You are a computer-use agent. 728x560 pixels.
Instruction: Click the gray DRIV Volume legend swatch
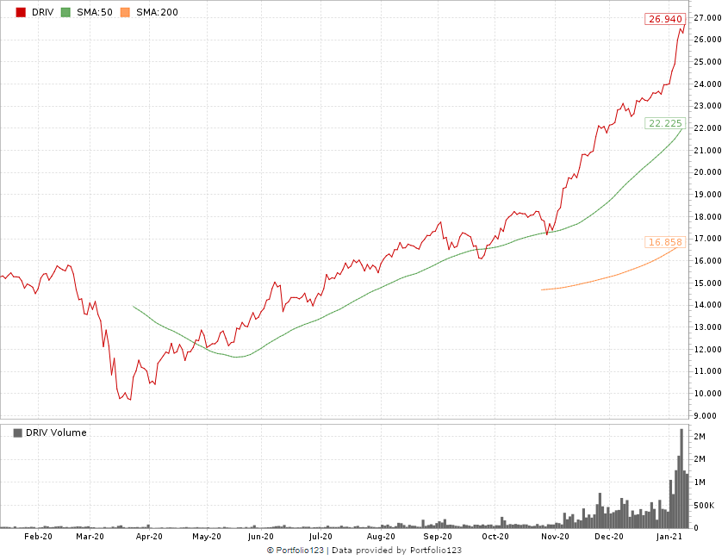(17, 432)
